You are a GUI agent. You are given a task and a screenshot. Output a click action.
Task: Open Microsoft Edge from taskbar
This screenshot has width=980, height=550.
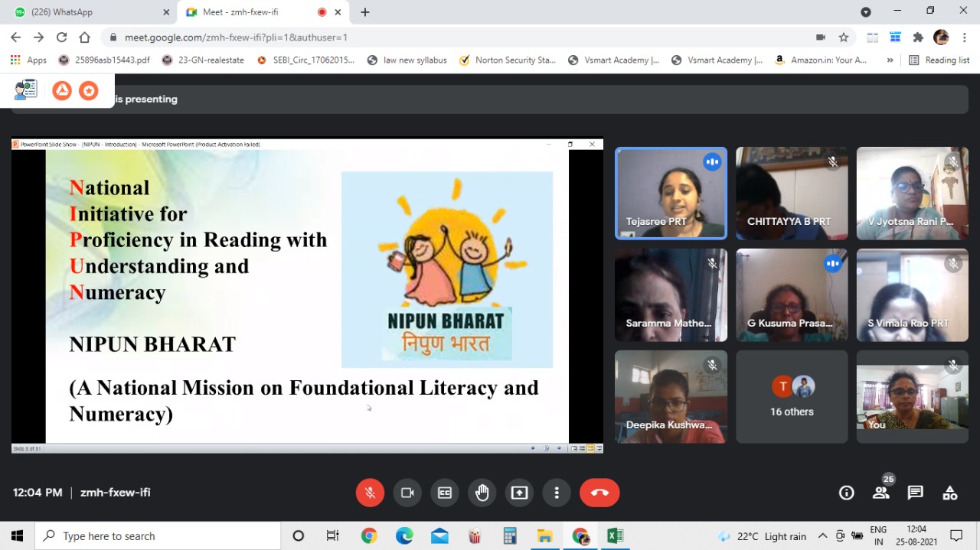point(404,536)
